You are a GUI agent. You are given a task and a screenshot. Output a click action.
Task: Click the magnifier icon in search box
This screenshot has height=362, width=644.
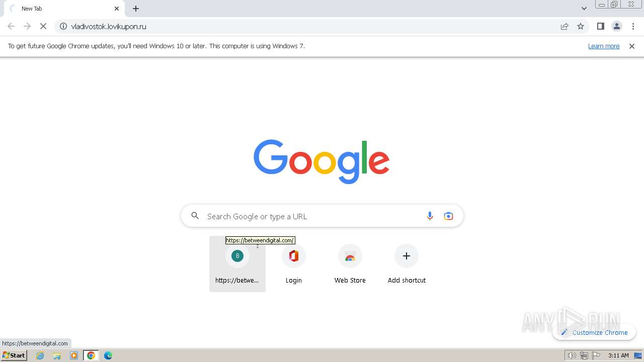195,216
